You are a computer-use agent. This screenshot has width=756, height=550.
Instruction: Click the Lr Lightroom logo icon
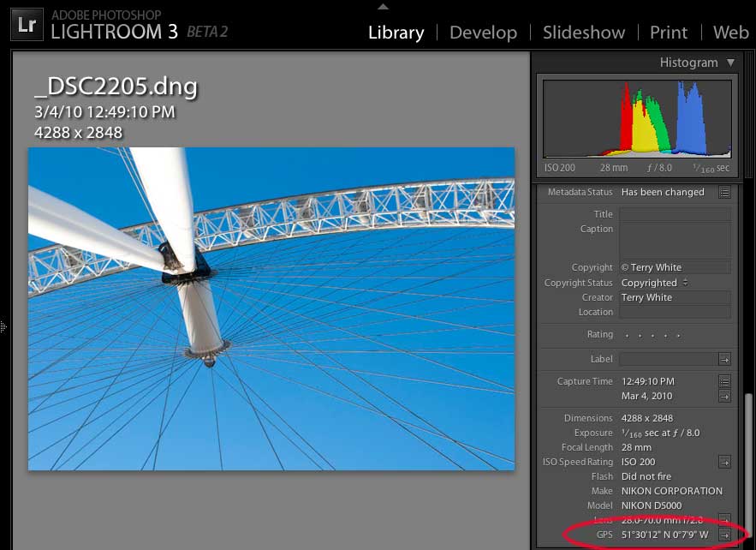pyautogui.click(x=27, y=25)
